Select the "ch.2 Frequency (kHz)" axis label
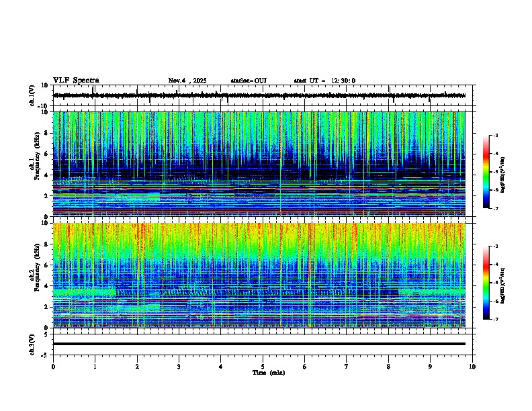532x411 pixels. tap(36, 267)
